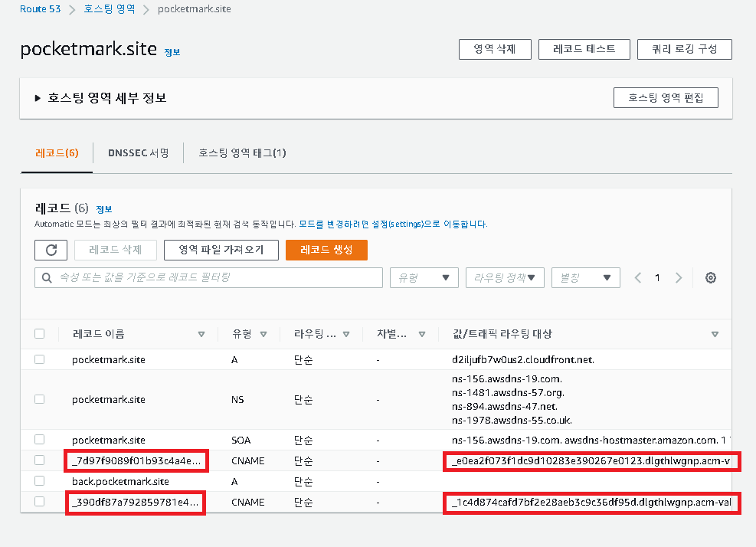Click the orange 레코드 생성 button

point(326,250)
